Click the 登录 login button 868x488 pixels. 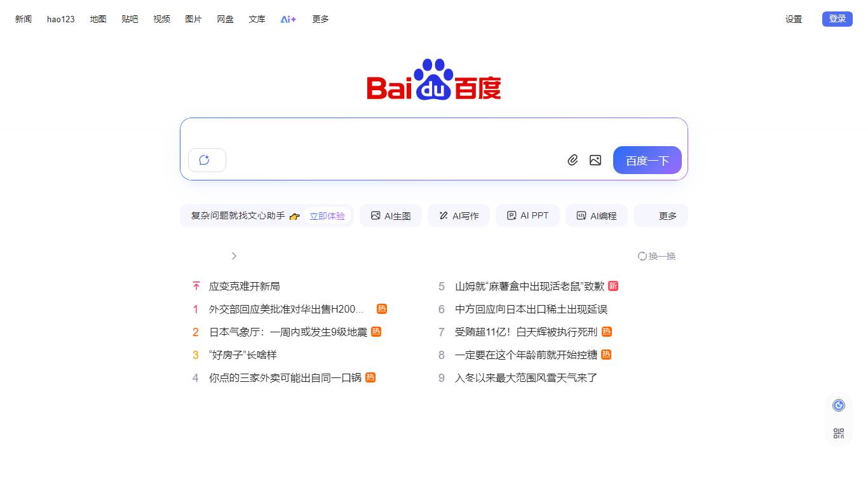[837, 18]
